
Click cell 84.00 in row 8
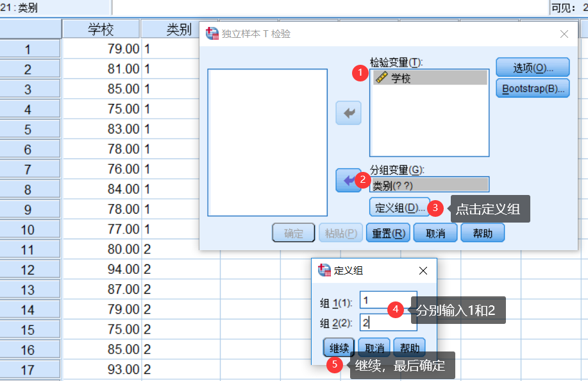pos(101,189)
